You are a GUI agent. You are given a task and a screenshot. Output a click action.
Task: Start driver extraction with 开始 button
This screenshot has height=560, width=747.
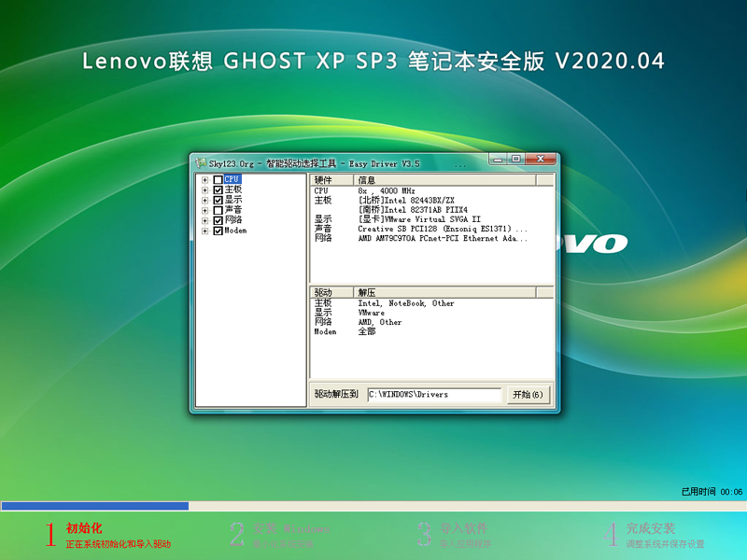pyautogui.click(x=528, y=394)
